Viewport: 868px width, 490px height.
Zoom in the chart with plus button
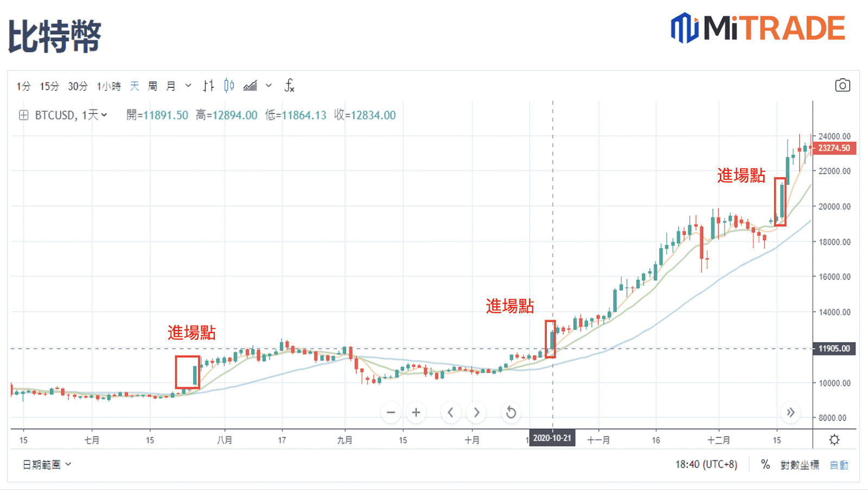416,412
